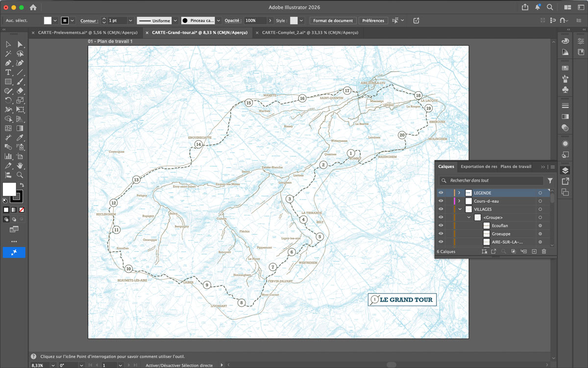The width and height of the screenshot is (588, 368).
Task: Switch to the CARTE-Complet_2.ai document tab
Action: 310,32
